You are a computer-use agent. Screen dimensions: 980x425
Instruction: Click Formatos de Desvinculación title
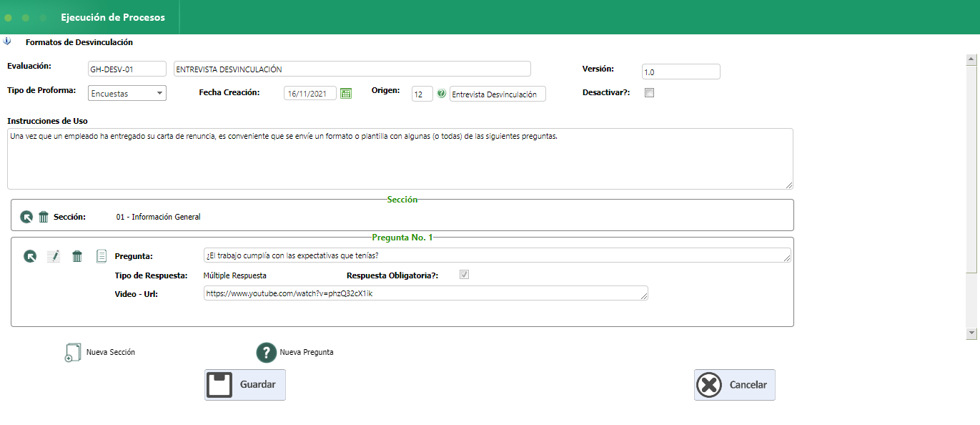79,42
